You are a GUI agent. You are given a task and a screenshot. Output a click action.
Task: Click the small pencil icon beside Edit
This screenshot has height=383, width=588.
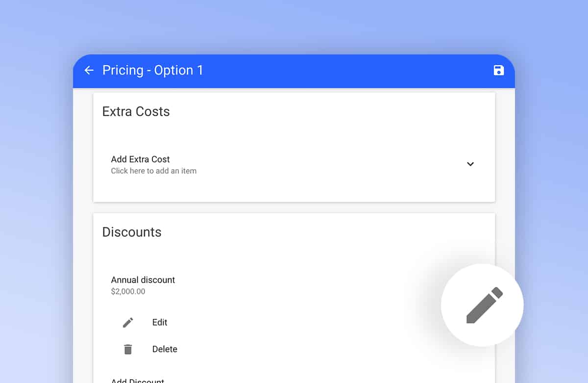128,322
